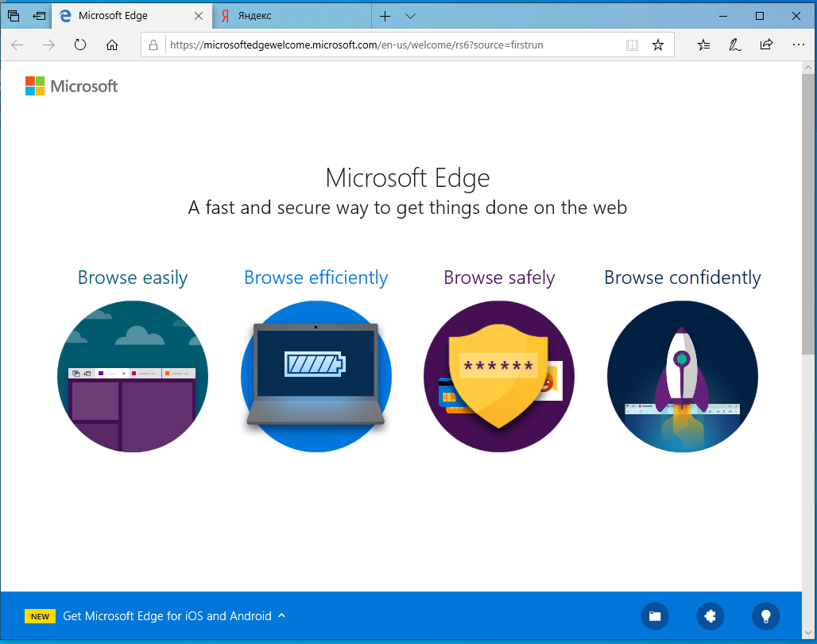Open Reading view book icon
The height and width of the screenshot is (644, 817).
(x=632, y=45)
